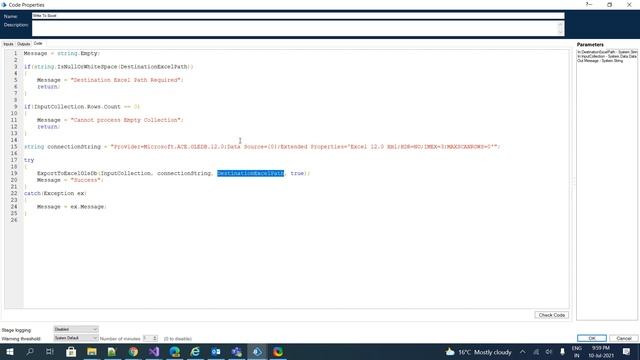Click the highlighted DestinationExcelPath text in code
The height and width of the screenshot is (360, 640).
pos(250,173)
